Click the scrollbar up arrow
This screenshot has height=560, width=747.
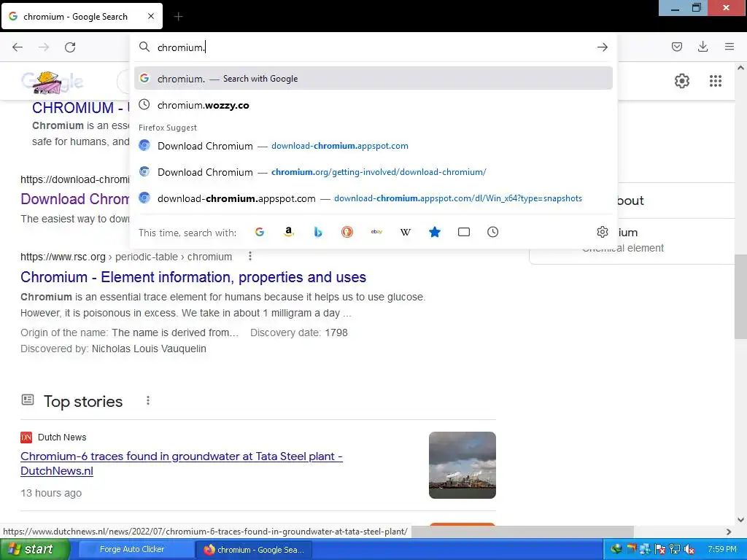coord(740,68)
